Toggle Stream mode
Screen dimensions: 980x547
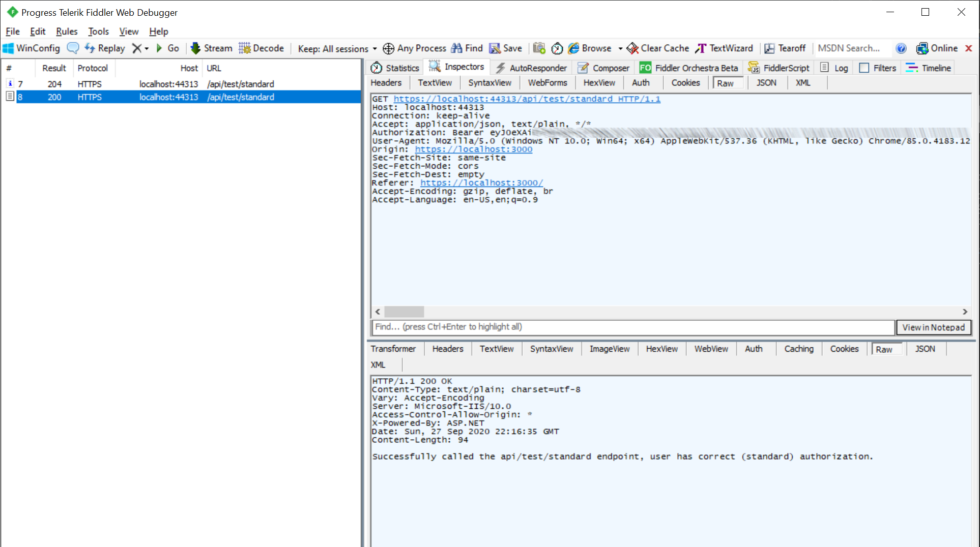(212, 48)
